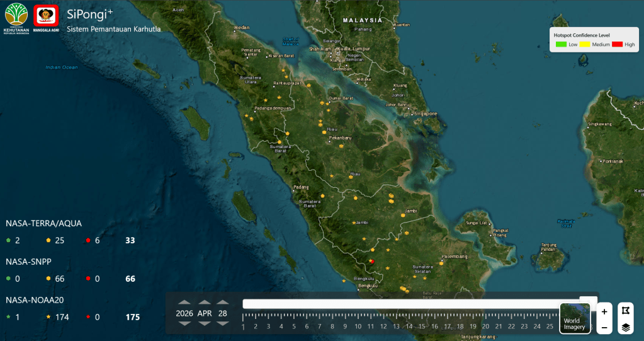
Task: Click the Kementerian Kehutanan logo
Action: click(16, 18)
